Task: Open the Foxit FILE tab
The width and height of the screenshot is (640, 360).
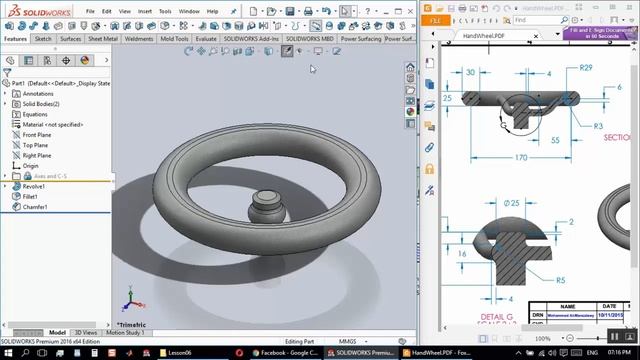Action: (x=436, y=20)
